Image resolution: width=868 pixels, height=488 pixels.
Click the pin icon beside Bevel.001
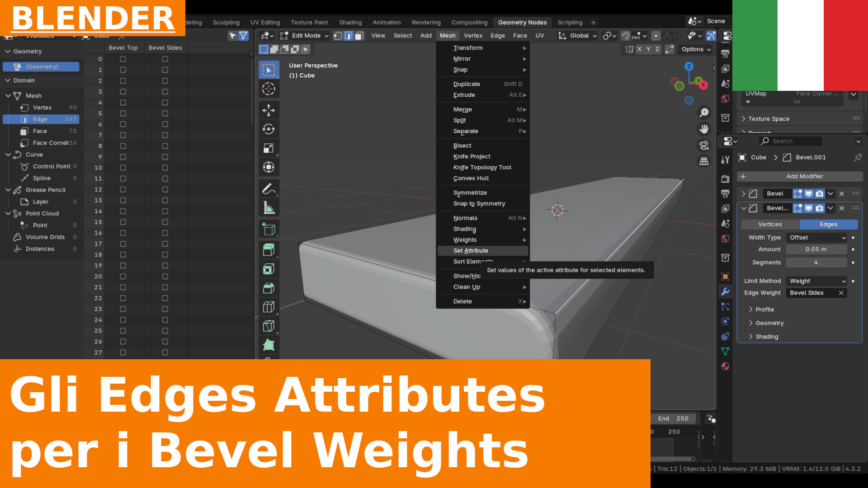tap(858, 157)
